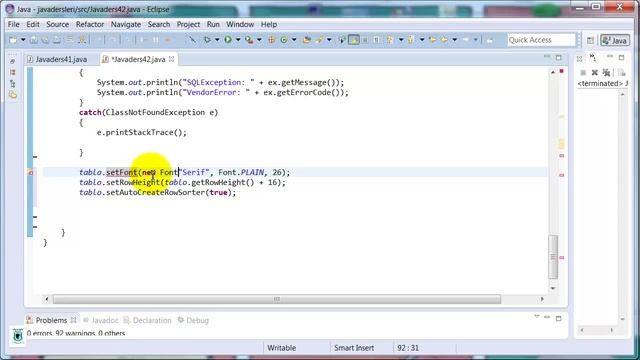Open the Back navigation history dropdown
This screenshot has width=640, height=360.
pos(454,40)
